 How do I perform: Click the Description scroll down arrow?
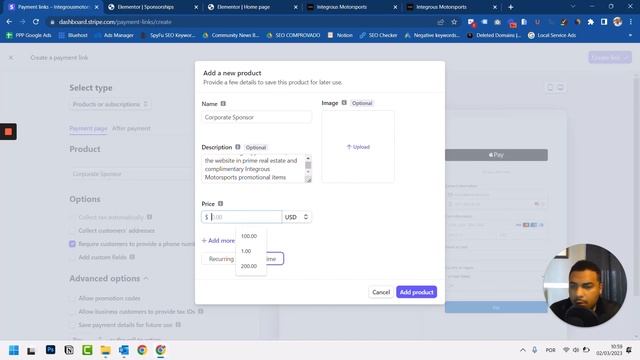point(308,172)
